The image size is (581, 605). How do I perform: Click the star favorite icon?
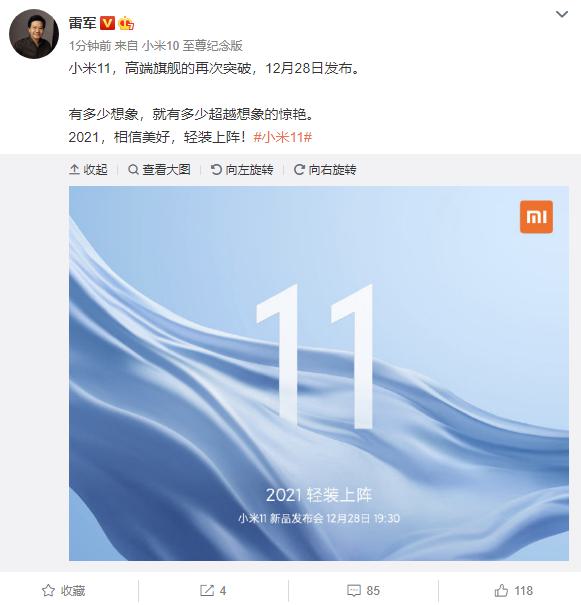pos(48,590)
